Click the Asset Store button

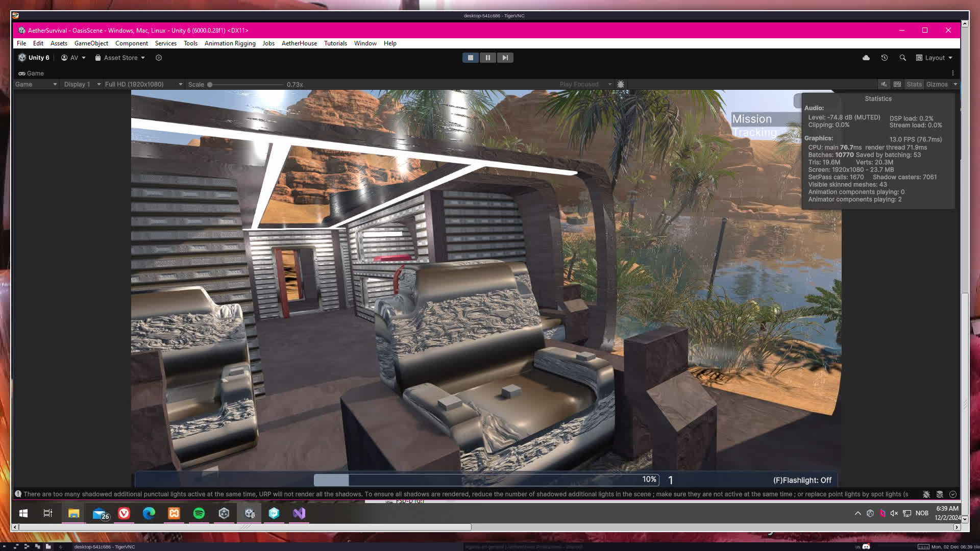pyautogui.click(x=120, y=58)
